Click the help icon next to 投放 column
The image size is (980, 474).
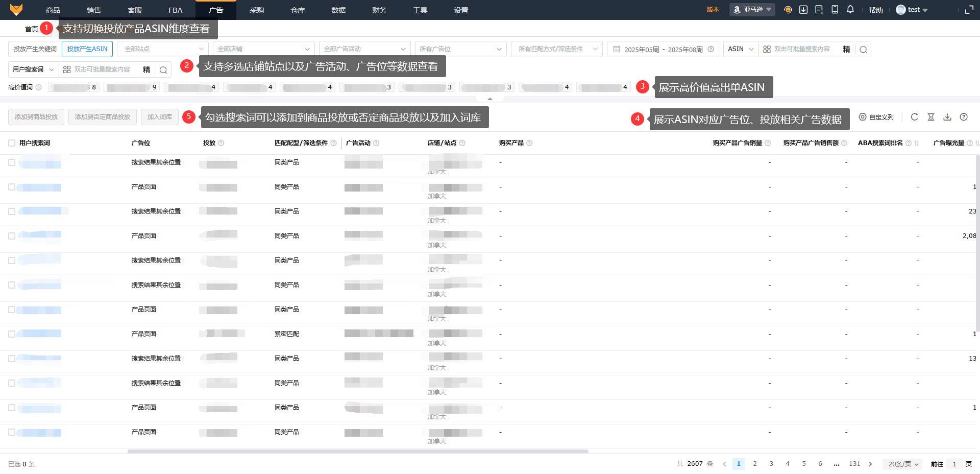point(221,143)
